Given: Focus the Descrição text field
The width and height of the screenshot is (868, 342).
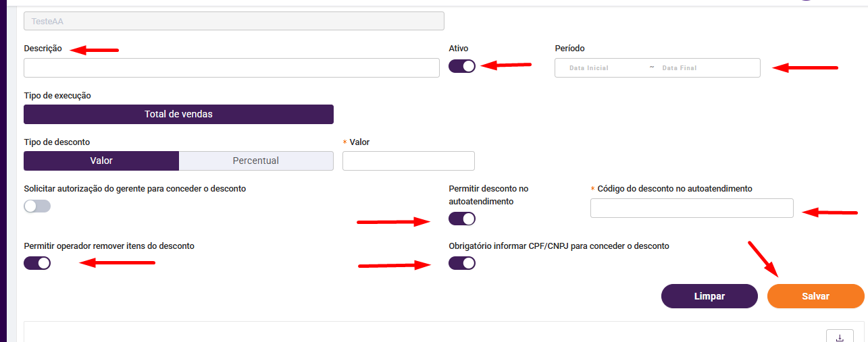Looking at the screenshot, I should [x=232, y=68].
